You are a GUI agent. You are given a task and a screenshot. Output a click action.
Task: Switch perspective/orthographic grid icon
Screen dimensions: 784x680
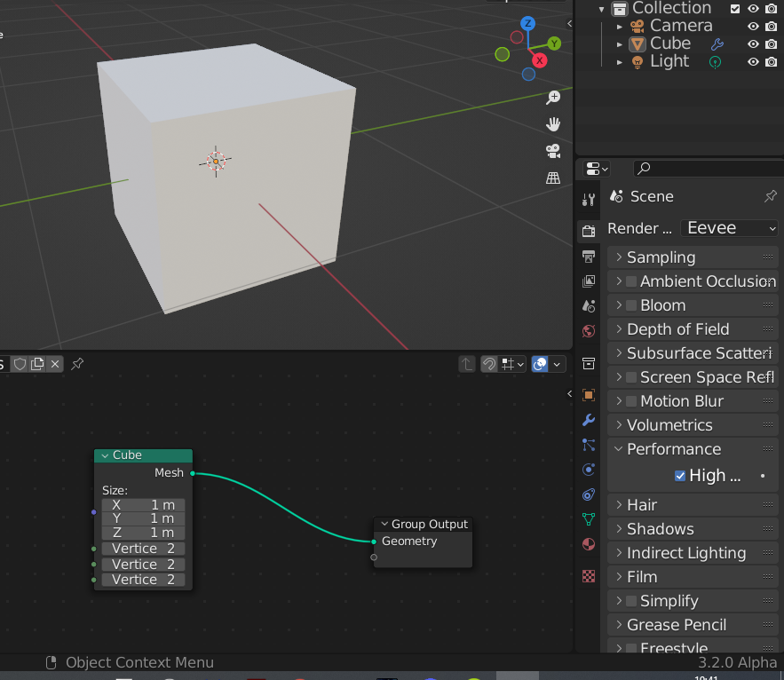[x=553, y=178]
